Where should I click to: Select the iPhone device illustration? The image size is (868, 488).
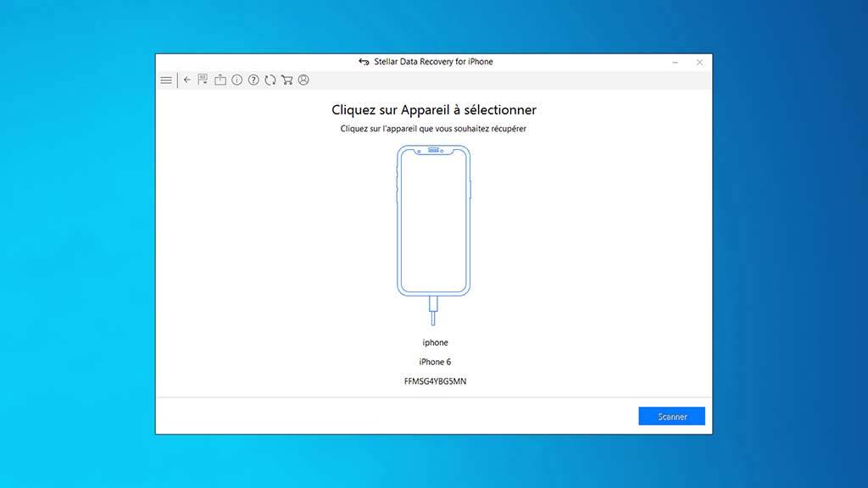pyautogui.click(x=433, y=220)
